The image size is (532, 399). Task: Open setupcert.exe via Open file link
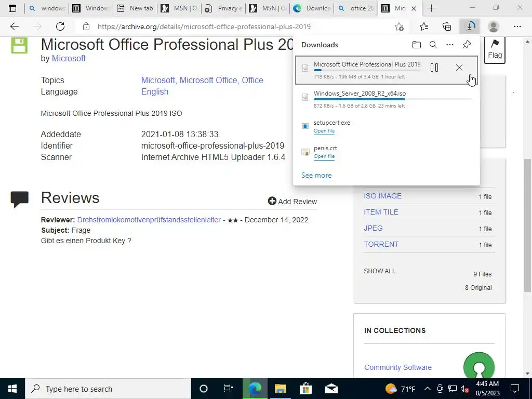324,131
